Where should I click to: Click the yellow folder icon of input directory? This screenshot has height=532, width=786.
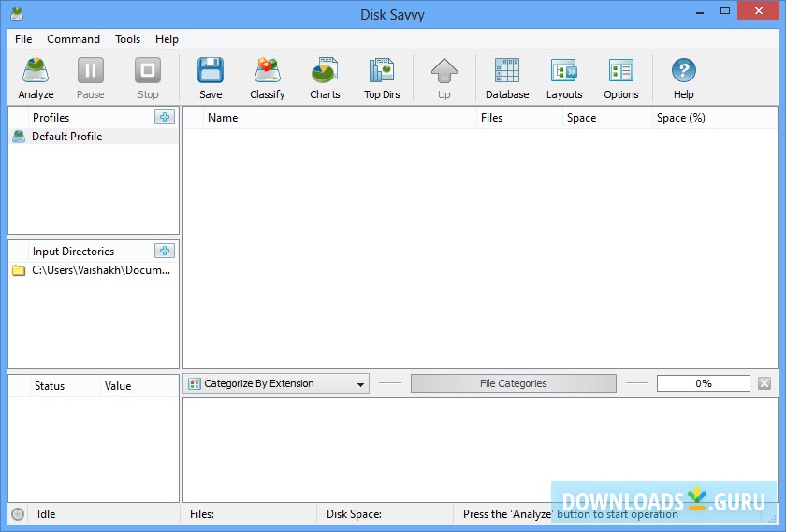pyautogui.click(x=19, y=270)
